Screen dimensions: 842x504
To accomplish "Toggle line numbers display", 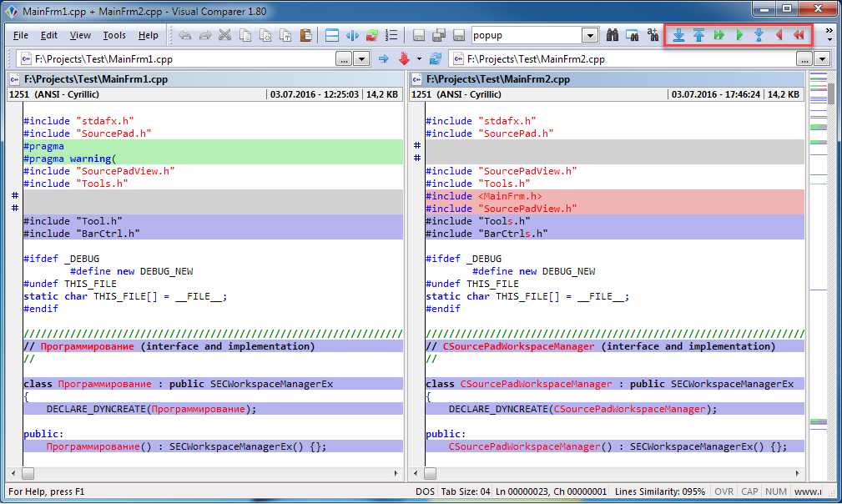I will pos(392,35).
